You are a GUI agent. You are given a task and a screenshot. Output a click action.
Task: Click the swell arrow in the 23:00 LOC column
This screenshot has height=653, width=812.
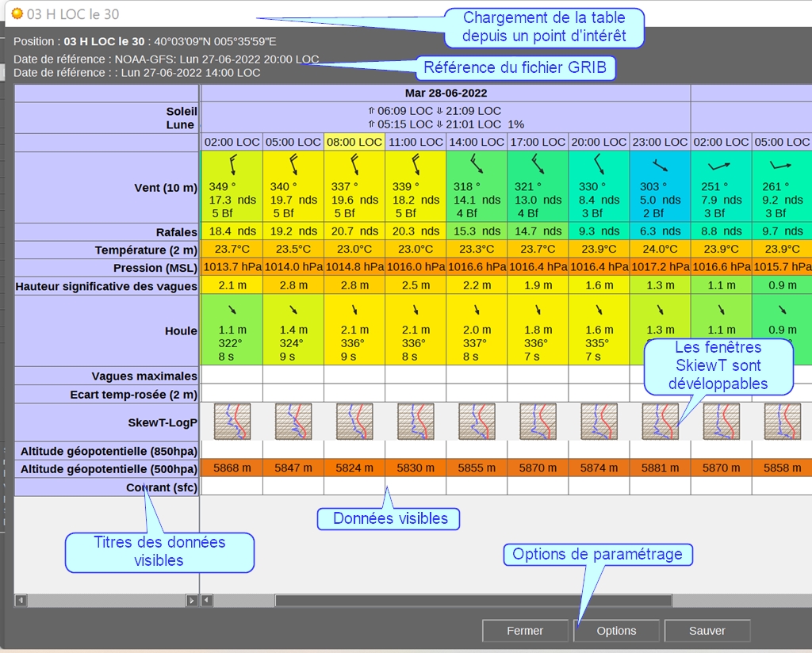click(661, 309)
